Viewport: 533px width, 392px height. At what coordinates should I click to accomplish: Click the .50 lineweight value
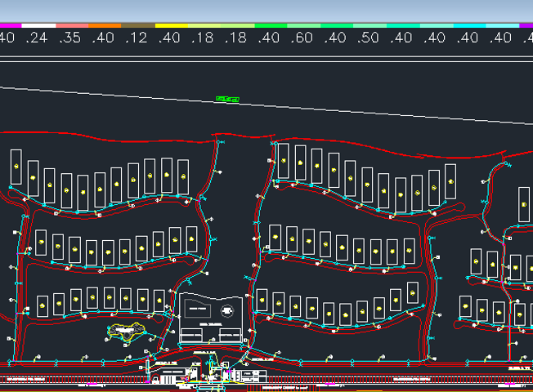[368, 38]
